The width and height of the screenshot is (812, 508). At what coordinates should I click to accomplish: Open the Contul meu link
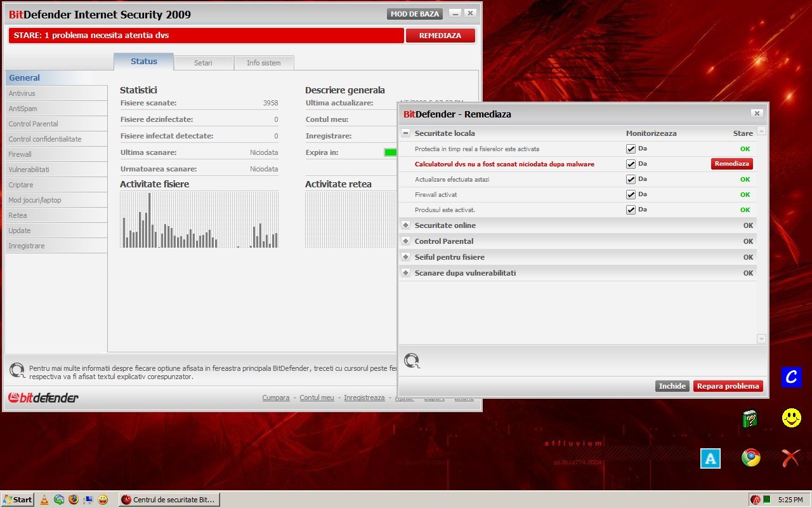(317, 398)
